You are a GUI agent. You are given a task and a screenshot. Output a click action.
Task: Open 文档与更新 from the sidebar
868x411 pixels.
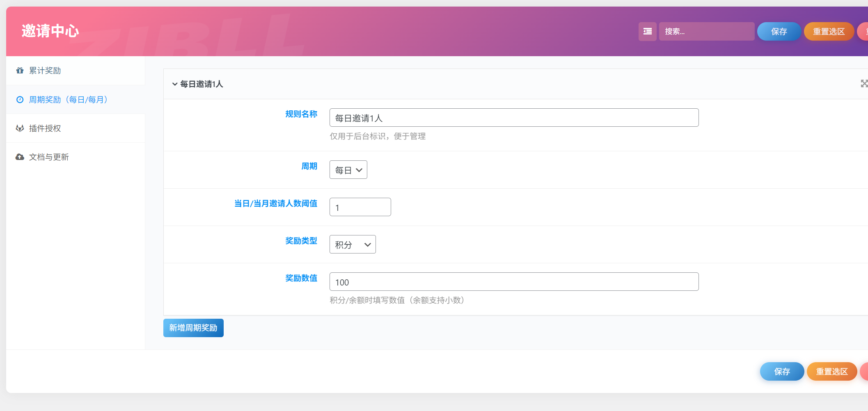[x=48, y=157]
